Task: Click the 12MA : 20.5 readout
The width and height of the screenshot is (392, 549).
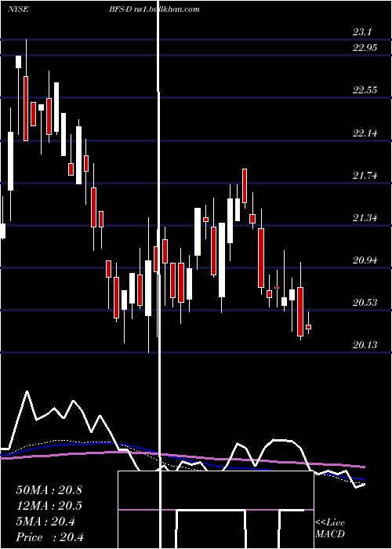Action: tap(49, 506)
